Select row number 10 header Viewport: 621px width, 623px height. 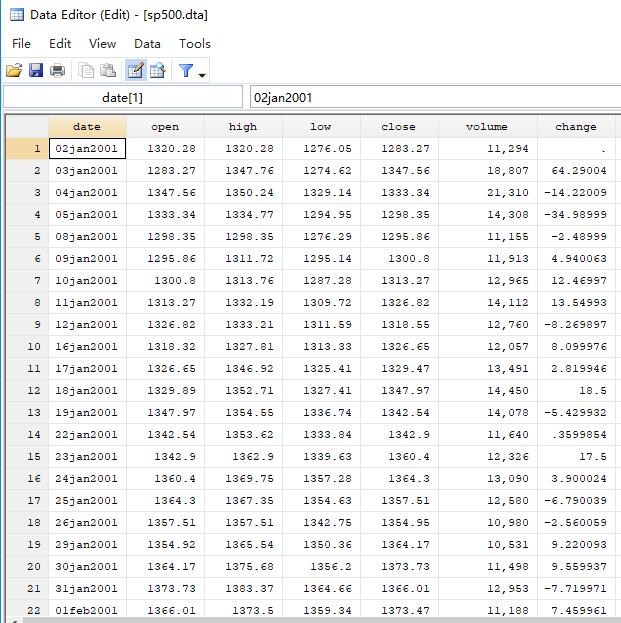pyautogui.click(x=27, y=346)
